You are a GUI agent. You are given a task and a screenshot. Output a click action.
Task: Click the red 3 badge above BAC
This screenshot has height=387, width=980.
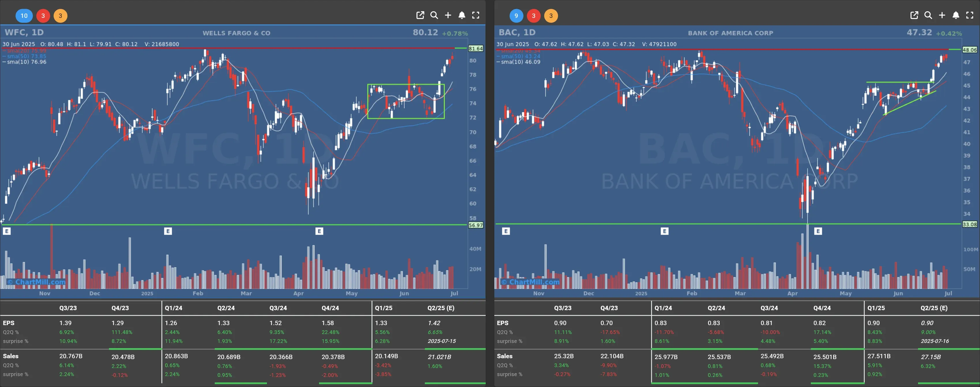click(534, 16)
